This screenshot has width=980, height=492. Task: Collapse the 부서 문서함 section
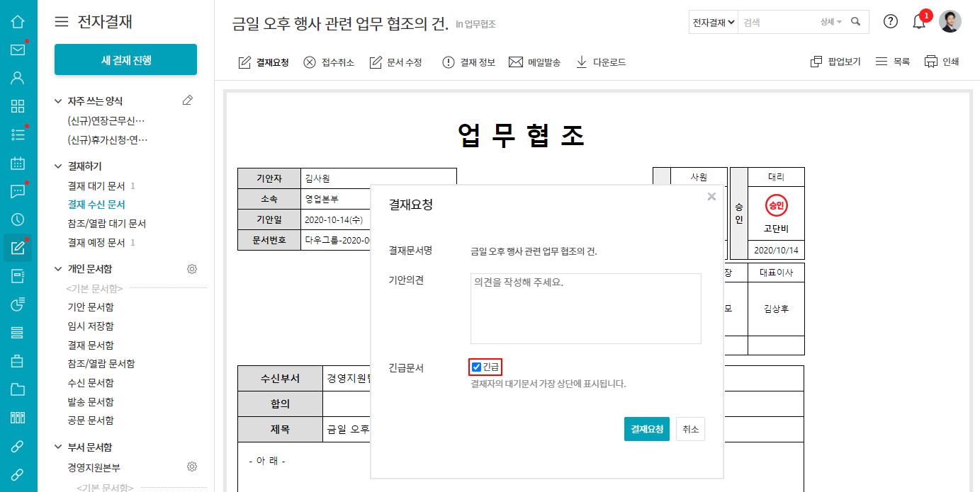tap(58, 447)
